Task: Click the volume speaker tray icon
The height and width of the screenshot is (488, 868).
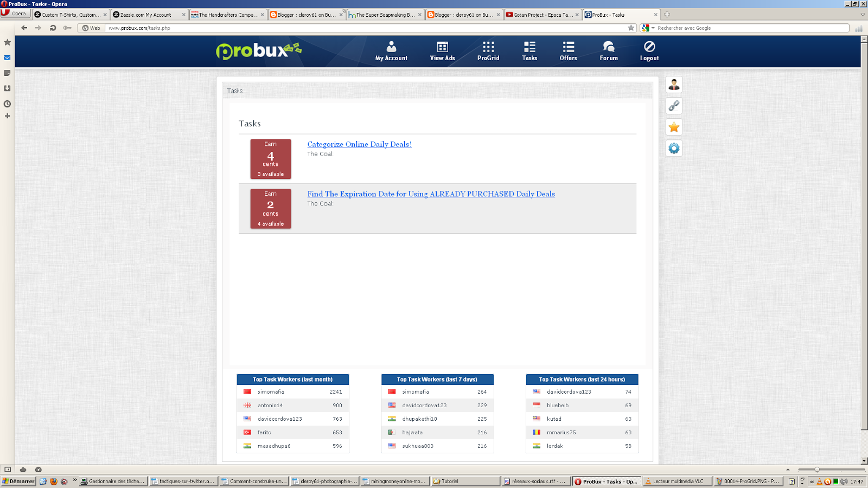Action: (x=844, y=481)
